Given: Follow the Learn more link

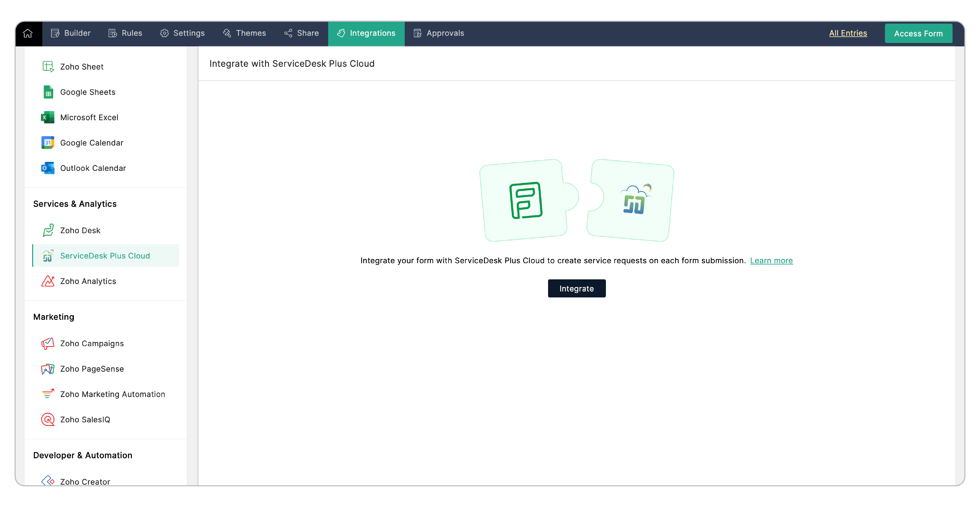Looking at the screenshot, I should point(771,261).
